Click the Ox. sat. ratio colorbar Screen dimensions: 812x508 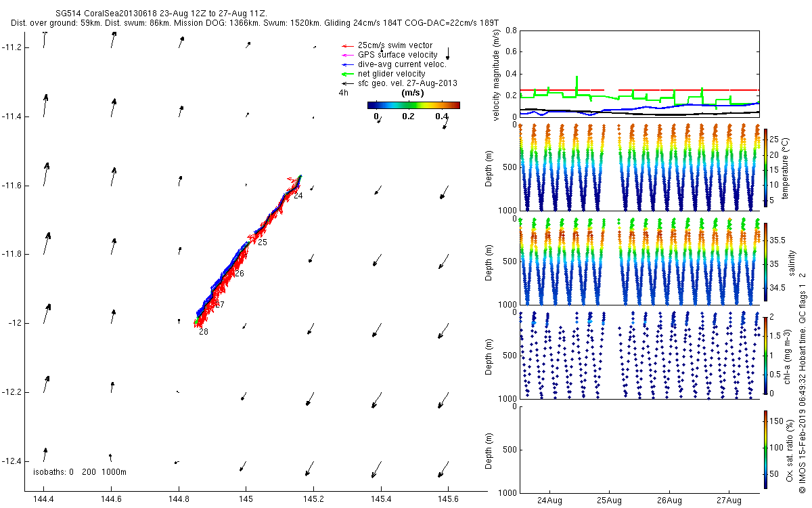(x=766, y=450)
